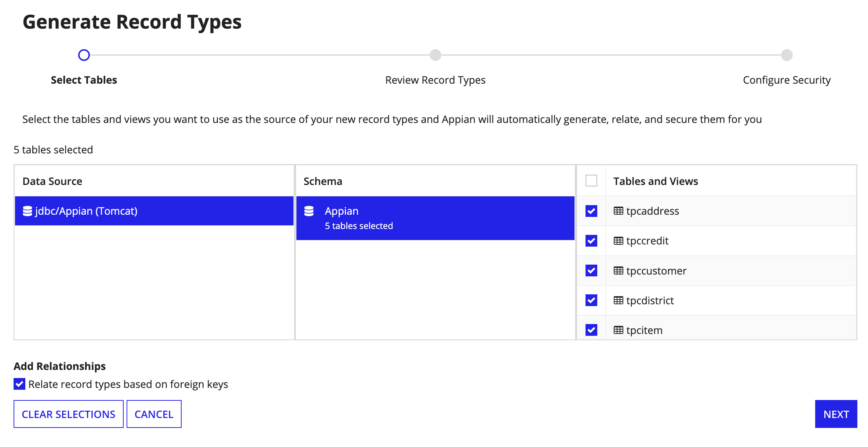868x447 pixels.
Task: Click the Tables and Views column header
Action: click(x=656, y=181)
